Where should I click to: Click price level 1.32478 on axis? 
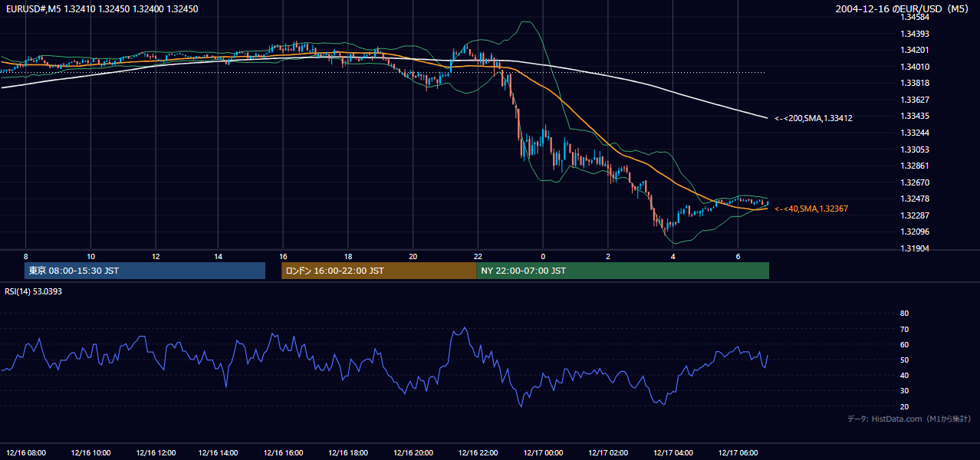coord(915,199)
